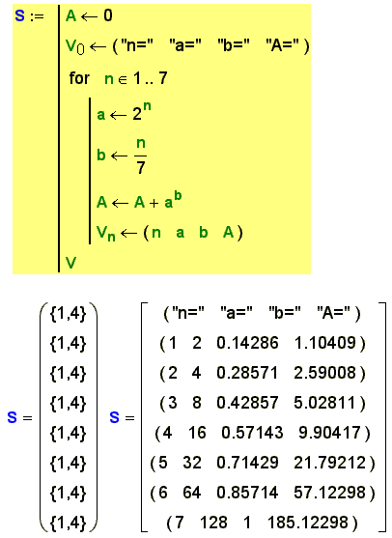Click the second blue S evaluation label
Screen dimensions: 392x538
[115, 417]
